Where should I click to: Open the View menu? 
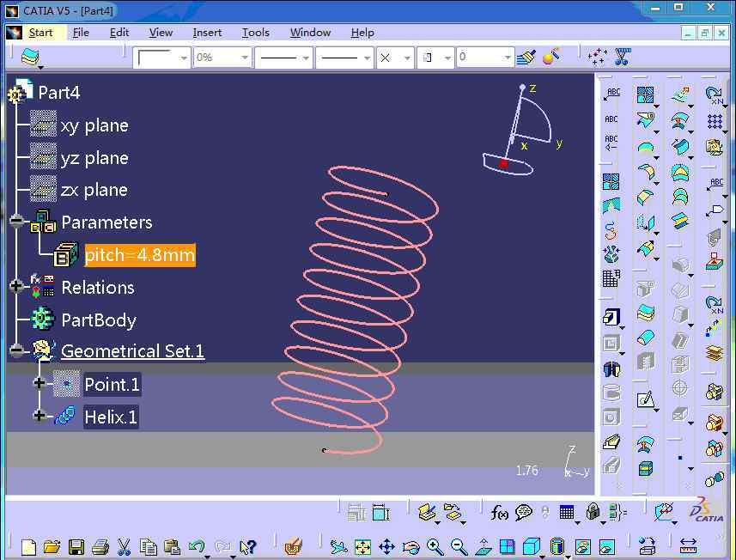[161, 33]
